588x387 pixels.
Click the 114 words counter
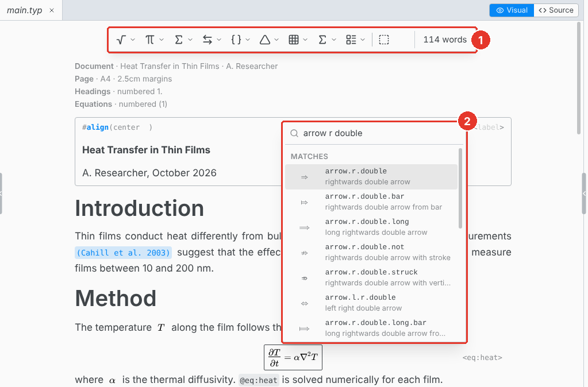pos(445,40)
